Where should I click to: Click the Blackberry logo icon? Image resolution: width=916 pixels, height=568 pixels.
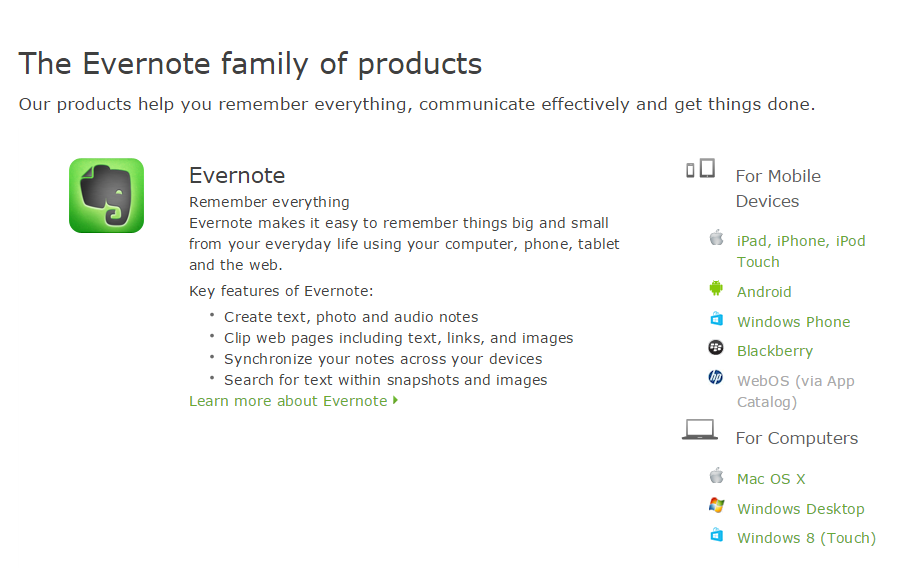click(x=716, y=348)
